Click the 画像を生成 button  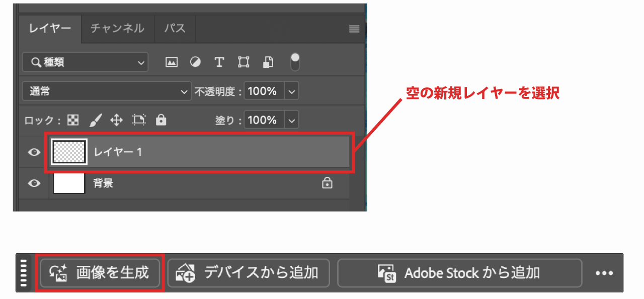coord(100,273)
